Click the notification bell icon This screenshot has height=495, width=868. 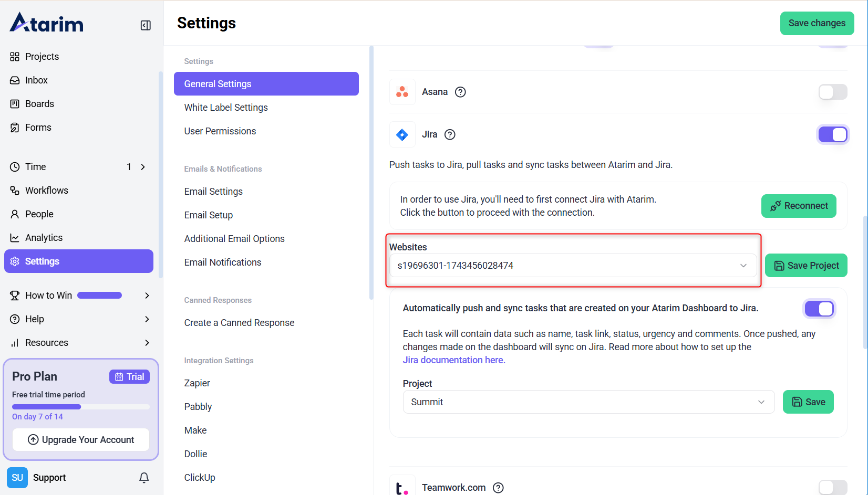coord(144,477)
